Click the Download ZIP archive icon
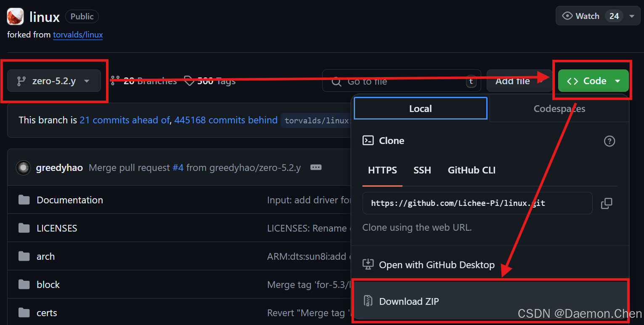 click(x=368, y=301)
